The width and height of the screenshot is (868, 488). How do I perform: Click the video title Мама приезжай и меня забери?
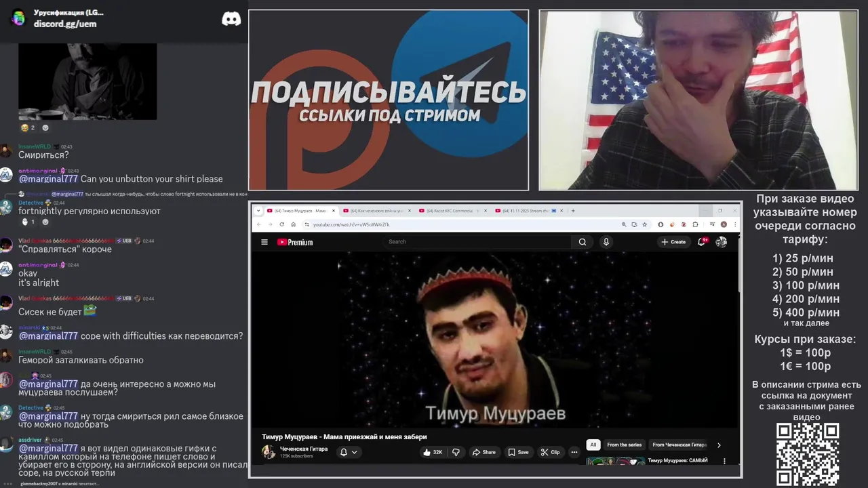click(x=344, y=436)
